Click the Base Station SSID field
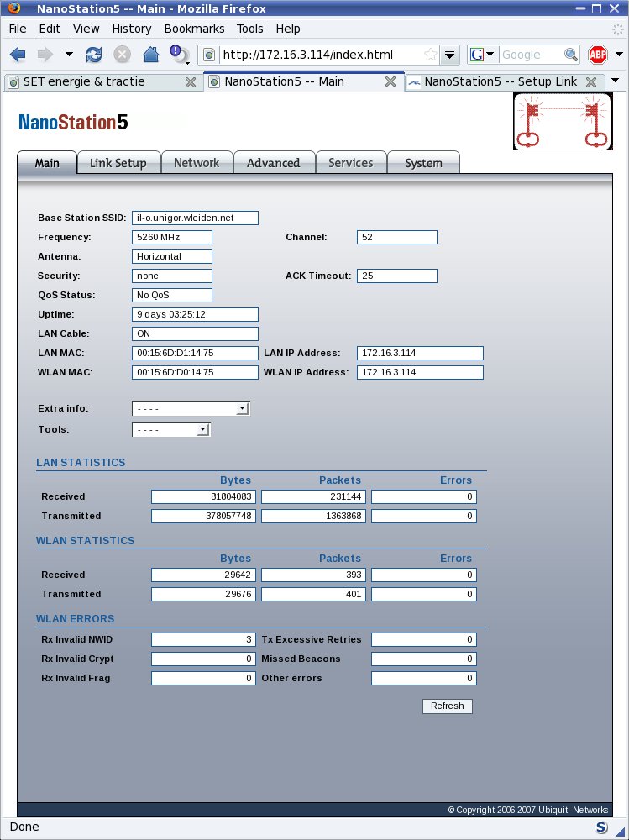The width and height of the screenshot is (629, 840). [195, 218]
